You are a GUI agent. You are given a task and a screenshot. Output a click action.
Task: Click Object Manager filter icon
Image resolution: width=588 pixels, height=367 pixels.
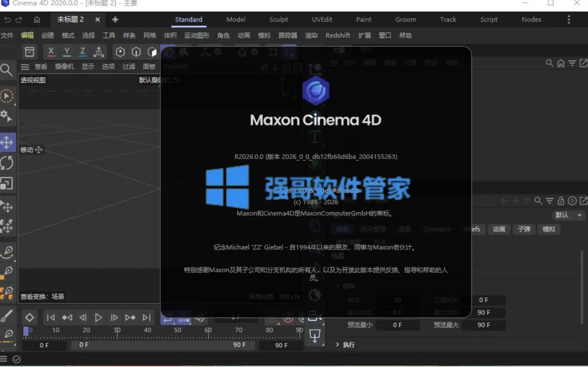pyautogui.click(x=572, y=63)
